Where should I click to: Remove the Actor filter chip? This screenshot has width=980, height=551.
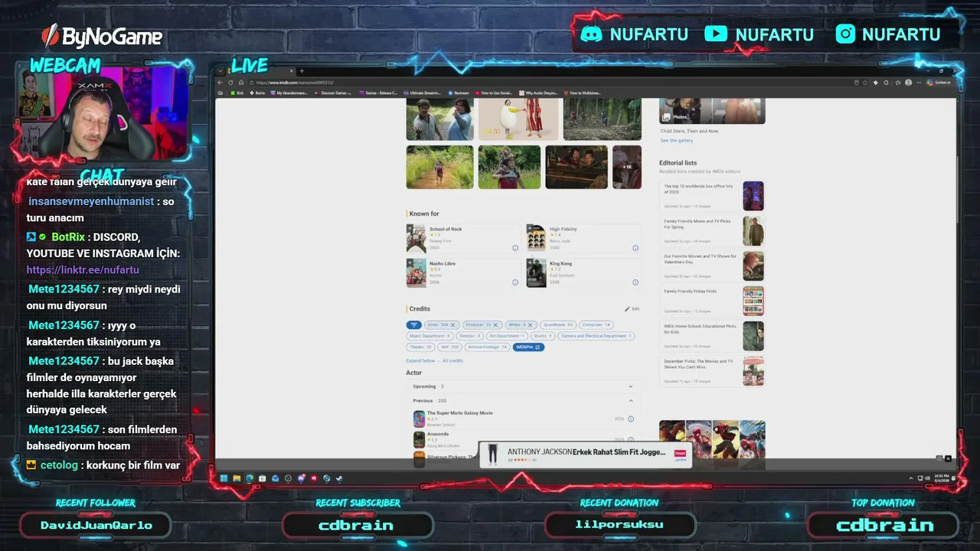[x=452, y=325]
